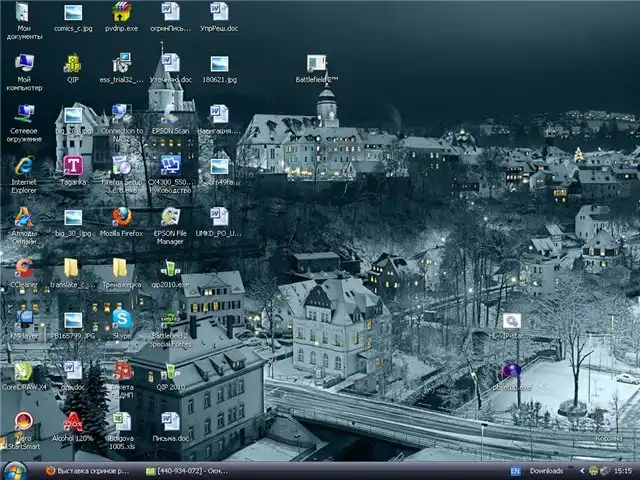Screen dimensions: 640x480
Task: Launch Nero StartSmart shortcut
Action: pyautogui.click(x=23, y=422)
